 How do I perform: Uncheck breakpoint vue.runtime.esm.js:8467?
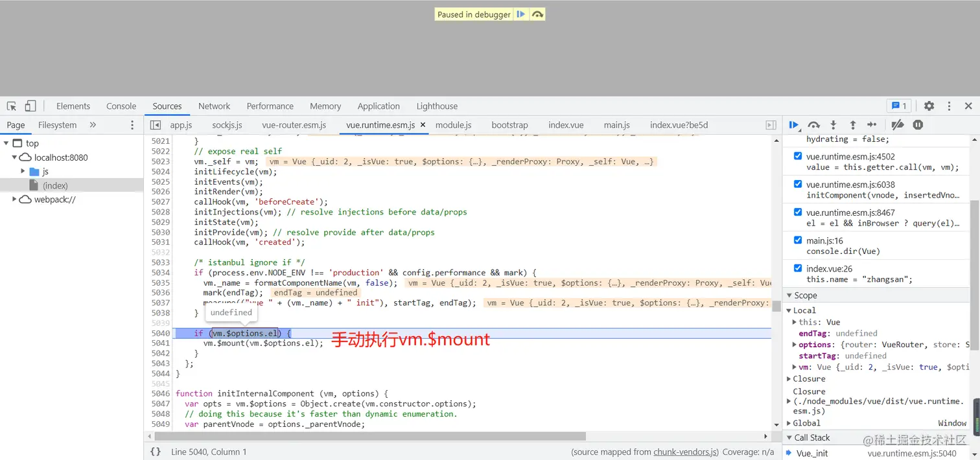point(798,212)
